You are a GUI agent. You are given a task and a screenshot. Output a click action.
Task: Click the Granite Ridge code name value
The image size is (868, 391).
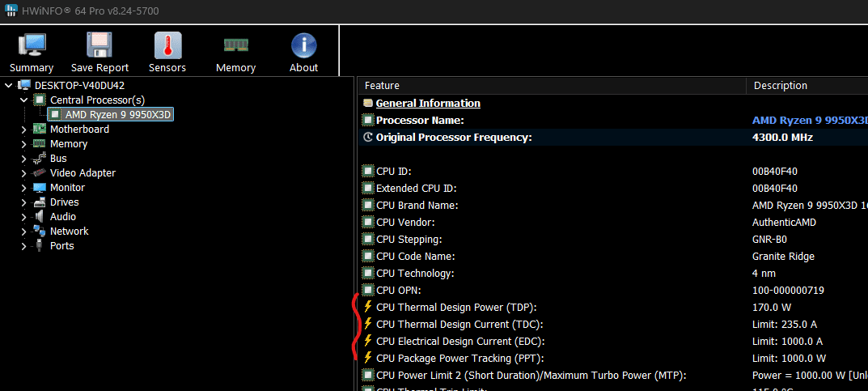tap(783, 256)
